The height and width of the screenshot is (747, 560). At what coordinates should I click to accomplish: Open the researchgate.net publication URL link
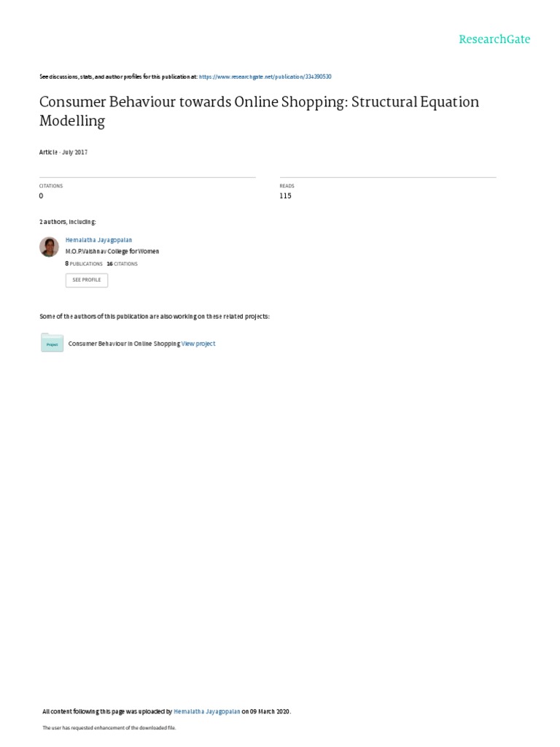point(265,77)
